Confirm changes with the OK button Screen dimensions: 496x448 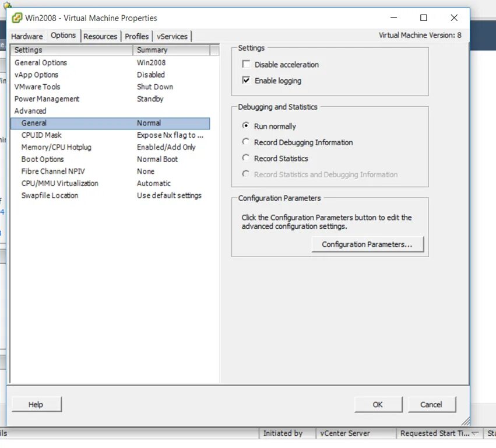[378, 404]
